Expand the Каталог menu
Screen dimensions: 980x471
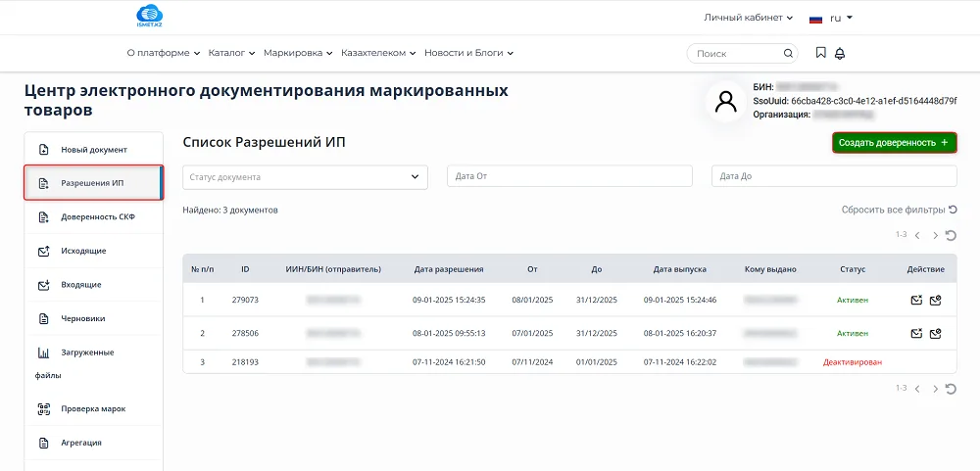click(x=232, y=53)
